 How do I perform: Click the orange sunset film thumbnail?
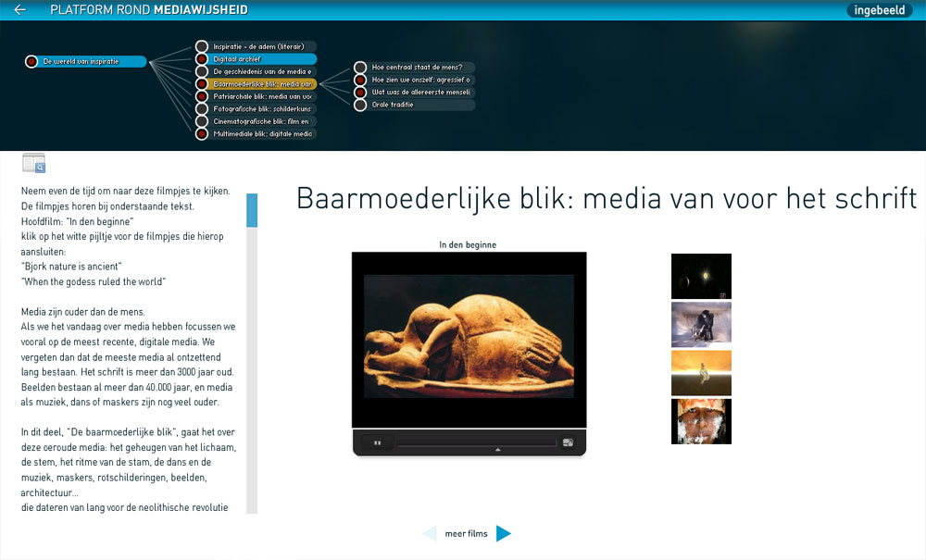tap(701, 373)
